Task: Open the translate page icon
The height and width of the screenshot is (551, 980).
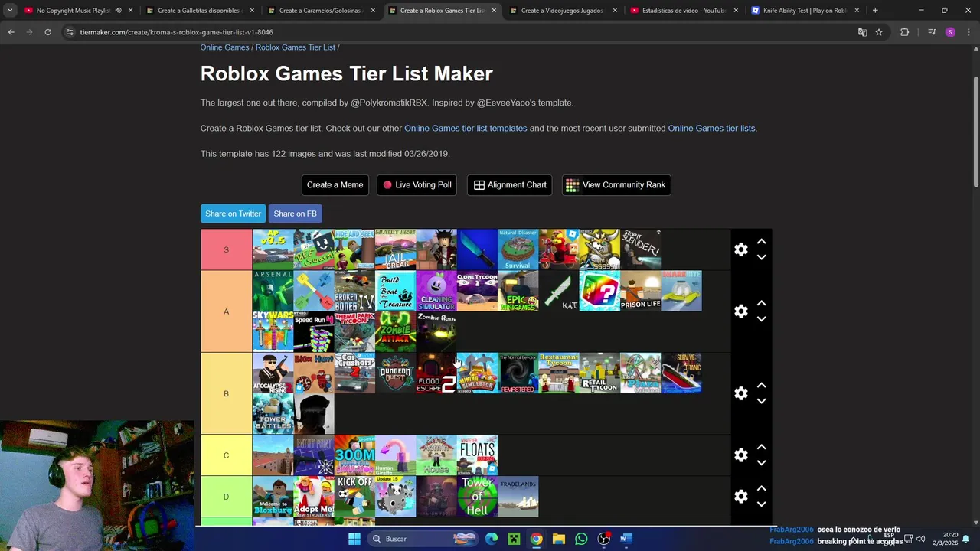Action: point(862,32)
